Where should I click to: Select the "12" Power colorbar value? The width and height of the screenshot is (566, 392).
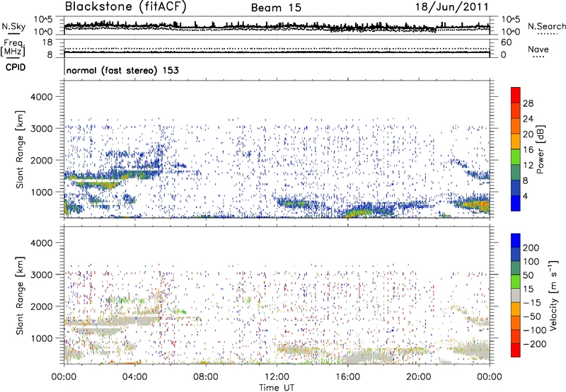click(x=528, y=165)
